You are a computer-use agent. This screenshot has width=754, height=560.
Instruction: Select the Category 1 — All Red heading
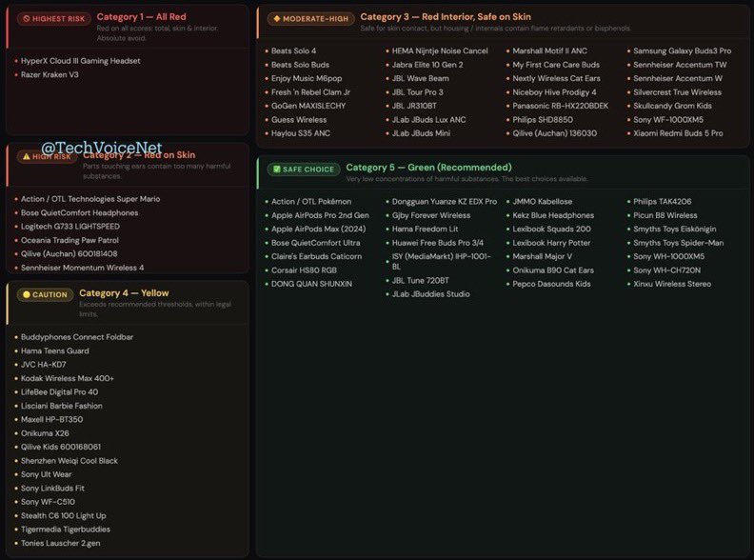[x=141, y=16]
